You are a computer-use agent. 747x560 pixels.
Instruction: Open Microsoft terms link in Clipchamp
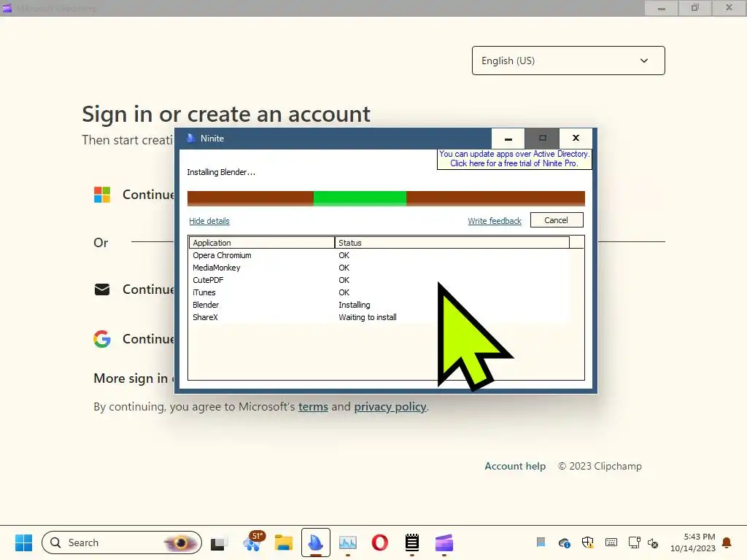[x=313, y=407]
